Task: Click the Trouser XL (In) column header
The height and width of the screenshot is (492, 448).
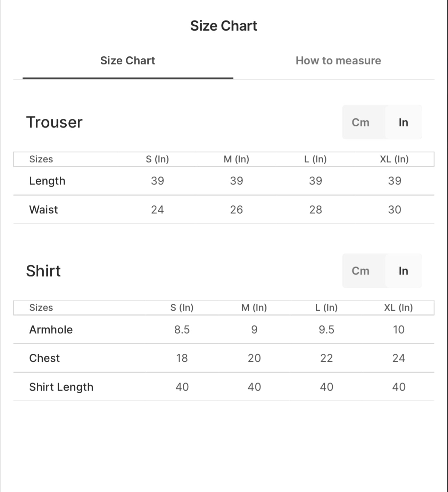Action: coord(394,159)
